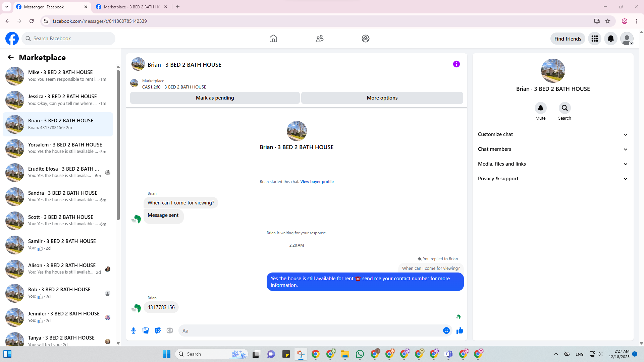Screen dimensions: 644x362
Task: Attach a file using photo icon
Action: pyautogui.click(x=146, y=330)
